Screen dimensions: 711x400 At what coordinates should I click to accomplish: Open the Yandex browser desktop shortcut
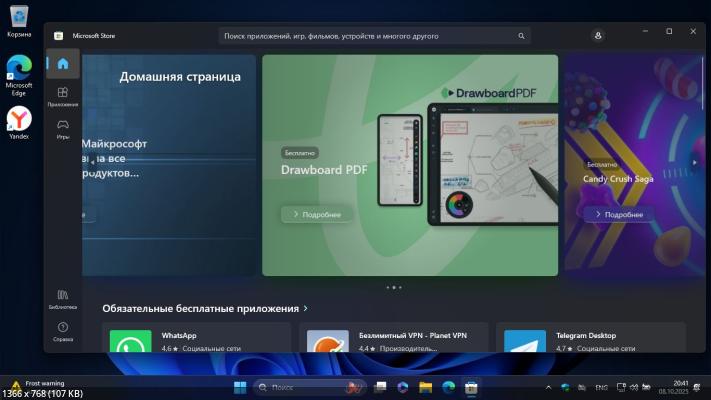click(x=19, y=121)
